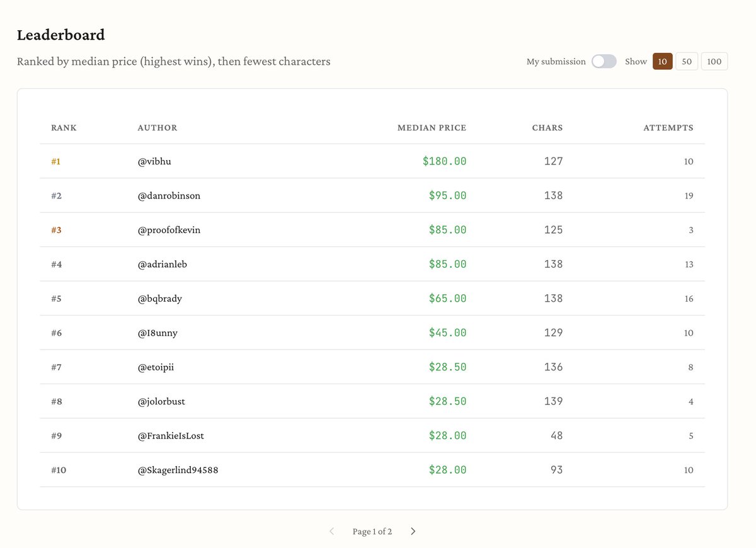
Task: Click the ranking rule subtitle text
Action: [174, 62]
